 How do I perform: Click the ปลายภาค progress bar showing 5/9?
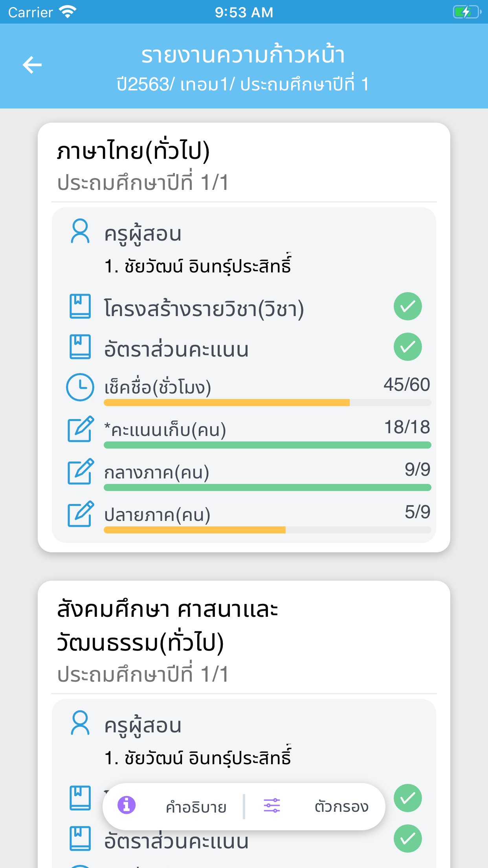(x=267, y=530)
